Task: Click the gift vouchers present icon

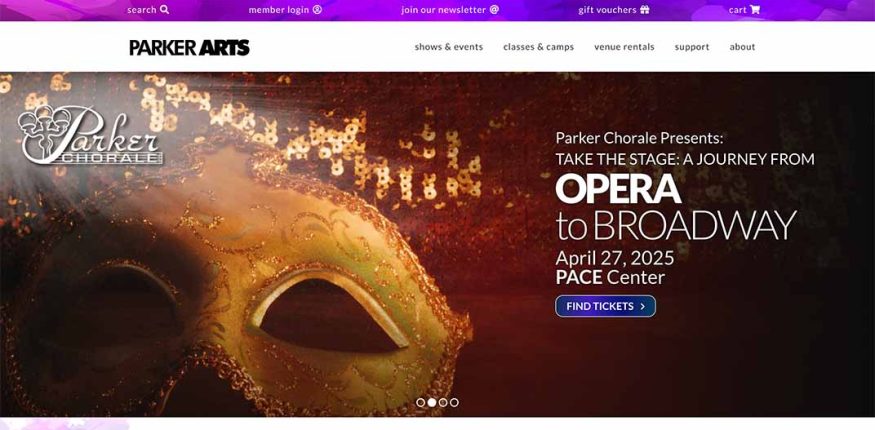Action: pyautogui.click(x=645, y=9)
